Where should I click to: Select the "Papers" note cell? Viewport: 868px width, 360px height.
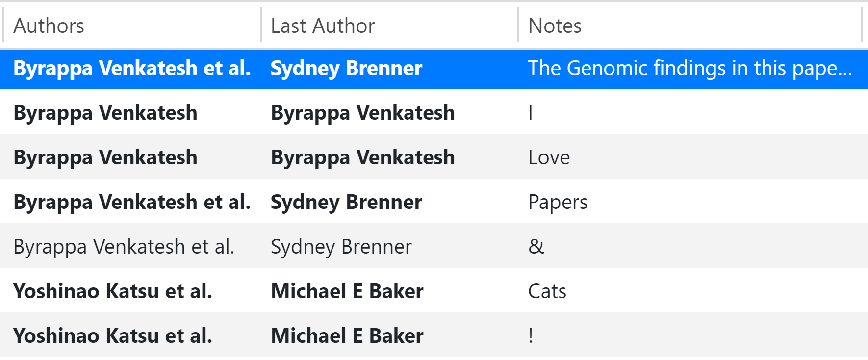pyautogui.click(x=558, y=202)
